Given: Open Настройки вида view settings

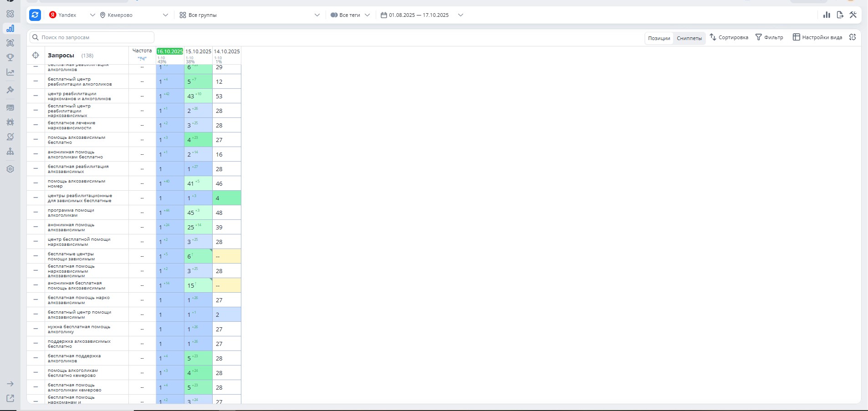Looking at the screenshot, I should [817, 37].
